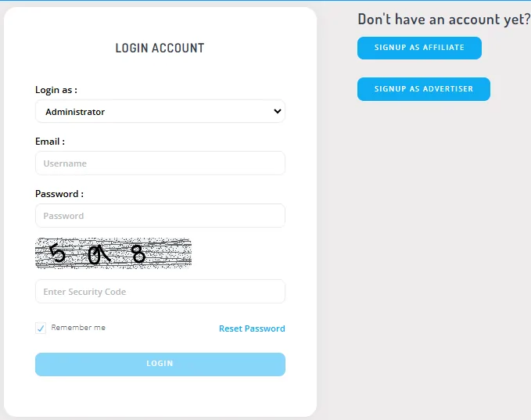The height and width of the screenshot is (420, 531).
Task: Tick the Remember me checkbox
Action: click(x=41, y=328)
